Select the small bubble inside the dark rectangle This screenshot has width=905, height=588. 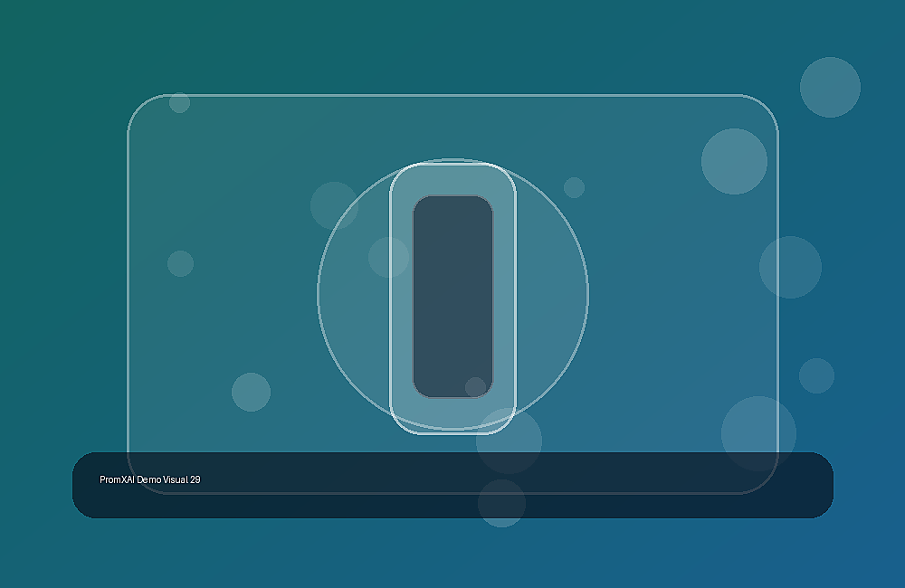tap(476, 387)
